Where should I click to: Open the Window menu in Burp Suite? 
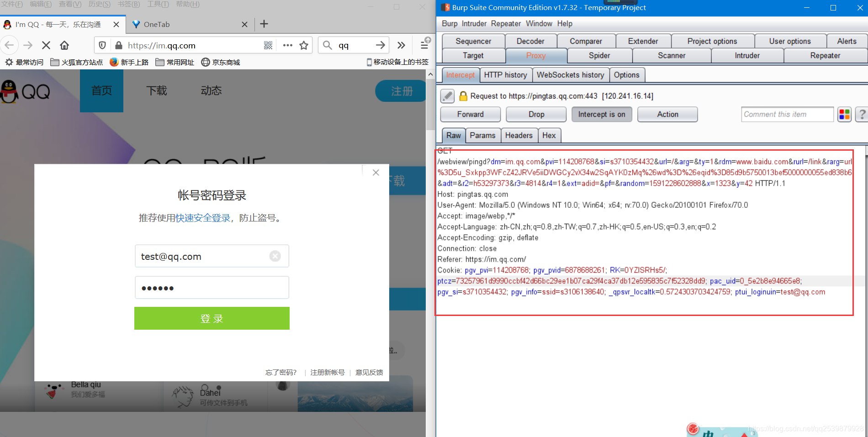click(539, 24)
